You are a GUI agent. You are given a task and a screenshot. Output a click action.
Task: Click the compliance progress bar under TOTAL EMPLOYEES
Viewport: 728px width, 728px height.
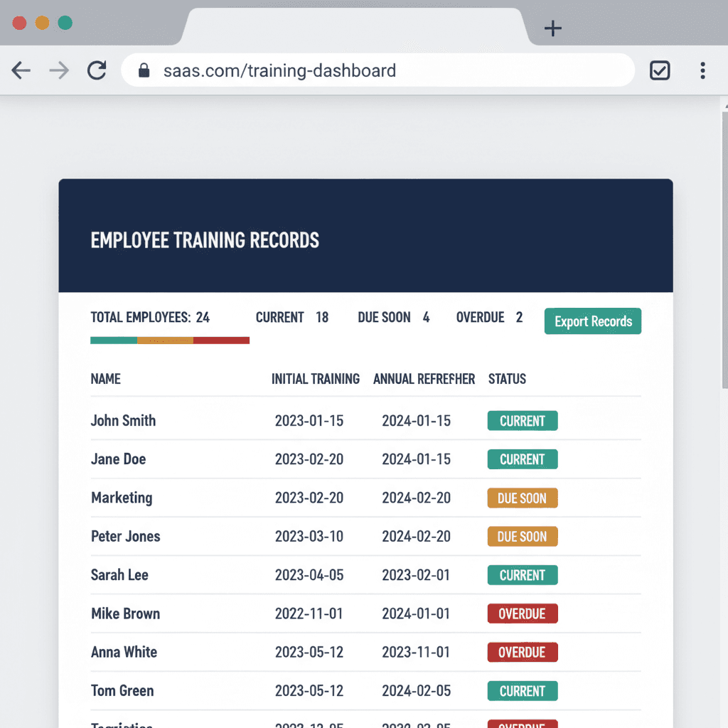169,340
